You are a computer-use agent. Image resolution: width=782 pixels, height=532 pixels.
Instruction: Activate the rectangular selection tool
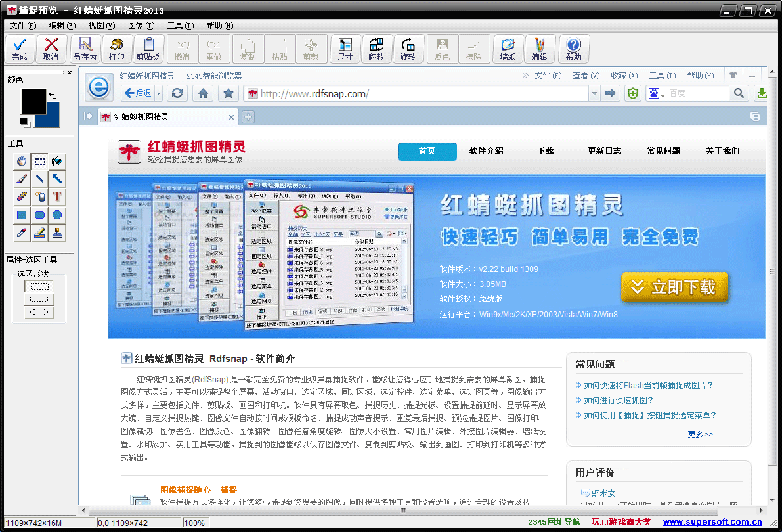tap(40, 161)
